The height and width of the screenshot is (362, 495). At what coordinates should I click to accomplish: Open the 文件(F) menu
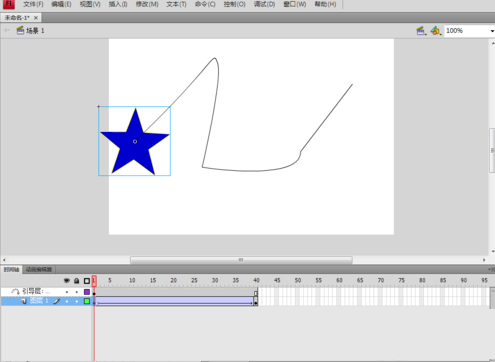click(x=33, y=4)
